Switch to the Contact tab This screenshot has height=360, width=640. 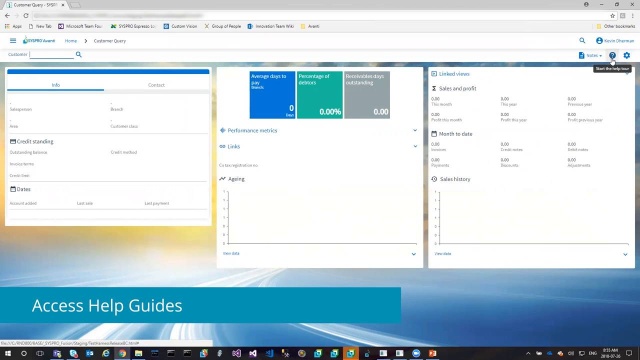click(156, 85)
